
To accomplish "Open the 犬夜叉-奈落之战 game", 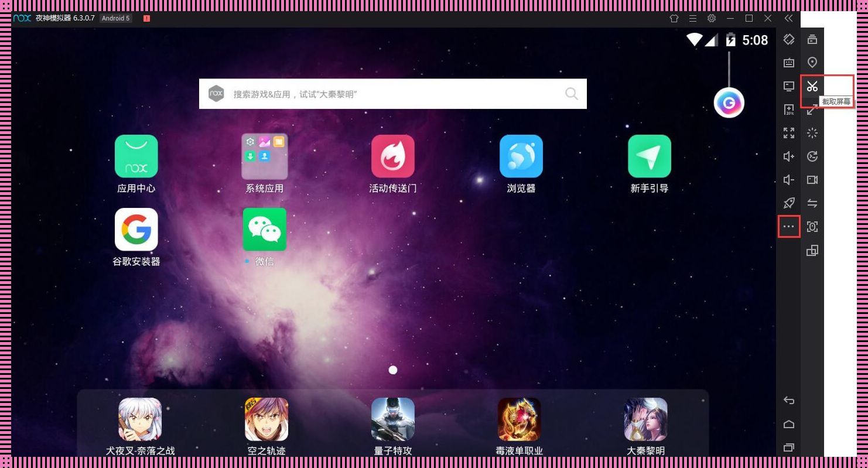I will [140, 419].
